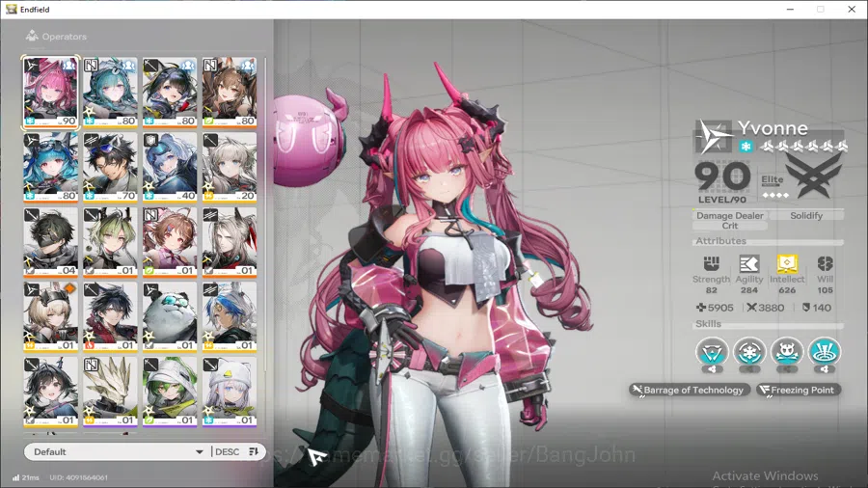Click the sort direction icon beside DESC
Screen dimensions: 868x488
254,451
